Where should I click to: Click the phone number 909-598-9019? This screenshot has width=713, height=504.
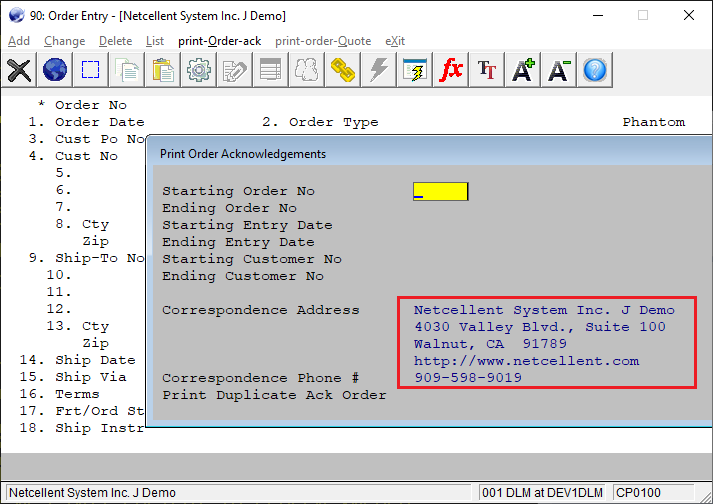468,378
